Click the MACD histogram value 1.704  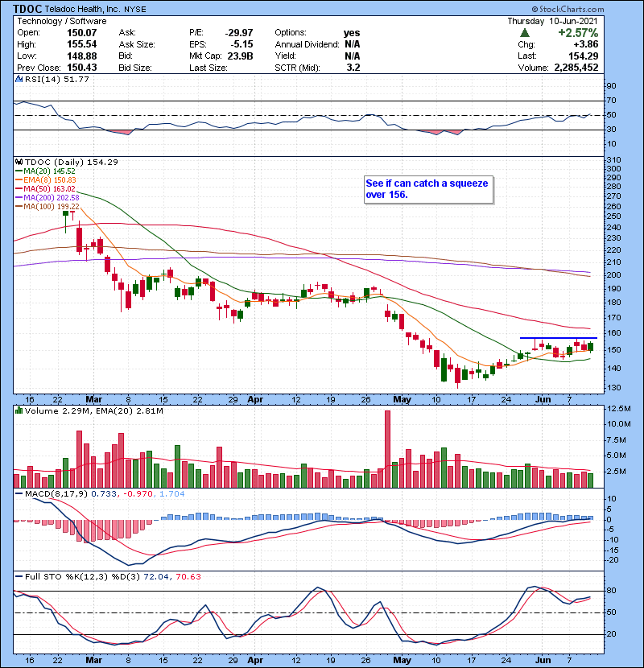pos(172,494)
